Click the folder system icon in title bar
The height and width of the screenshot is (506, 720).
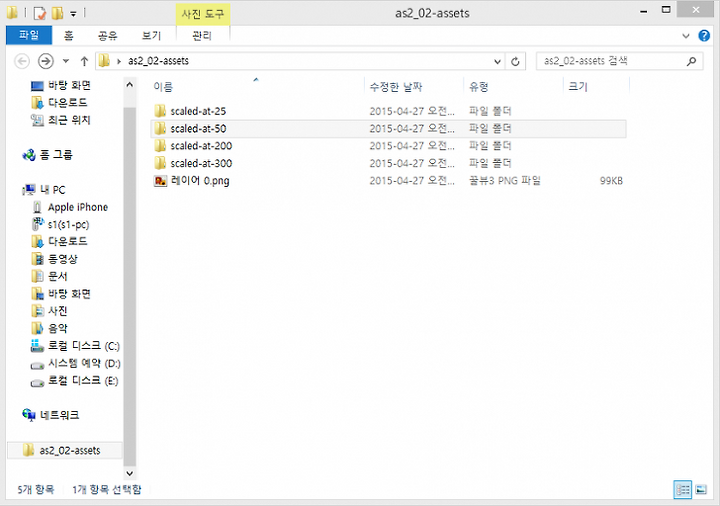click(12, 13)
